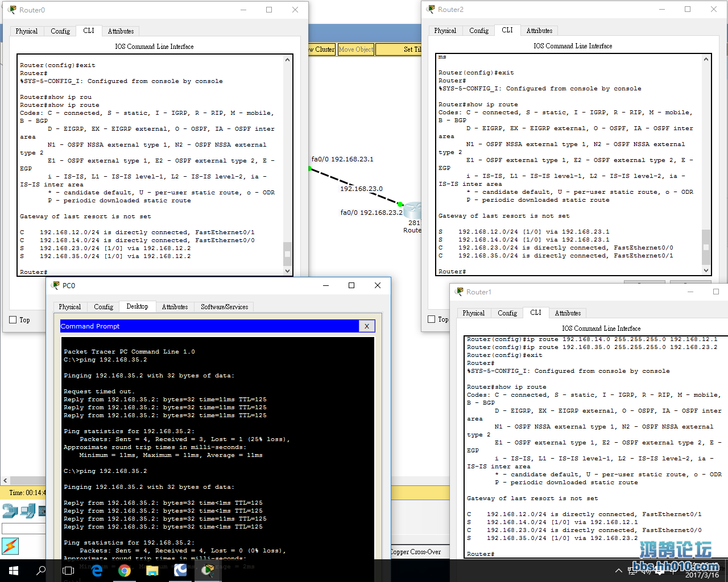Open Attributes tab in PC0 window
The height and width of the screenshot is (582, 728).
[x=175, y=307]
